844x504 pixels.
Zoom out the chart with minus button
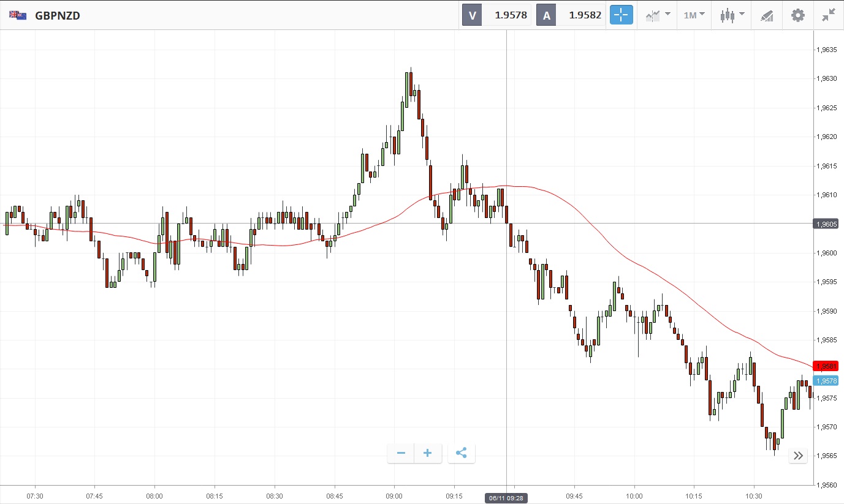pos(401,453)
